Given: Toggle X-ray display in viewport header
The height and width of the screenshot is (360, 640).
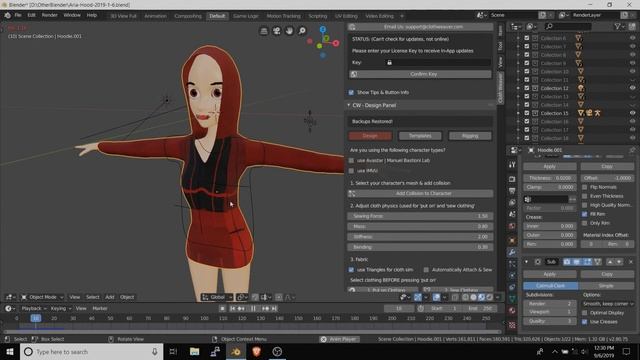Looking at the screenshot, I should tap(455, 297).
